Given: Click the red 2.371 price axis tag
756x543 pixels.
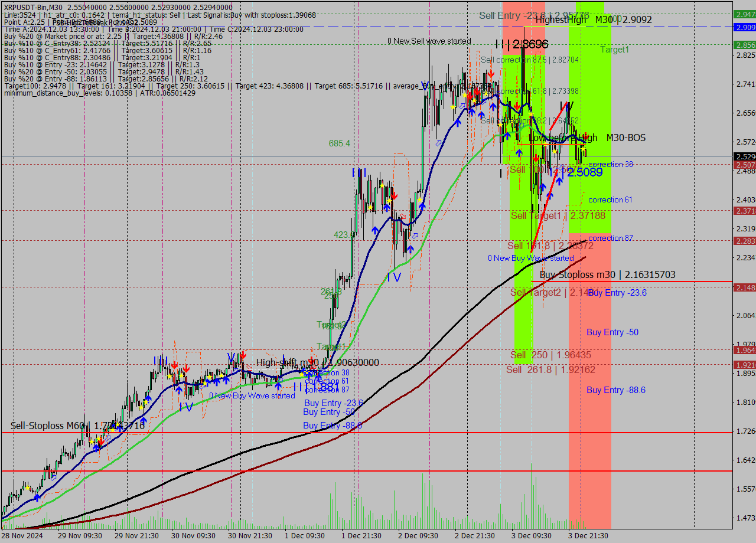Looking at the screenshot, I should click(x=744, y=211).
